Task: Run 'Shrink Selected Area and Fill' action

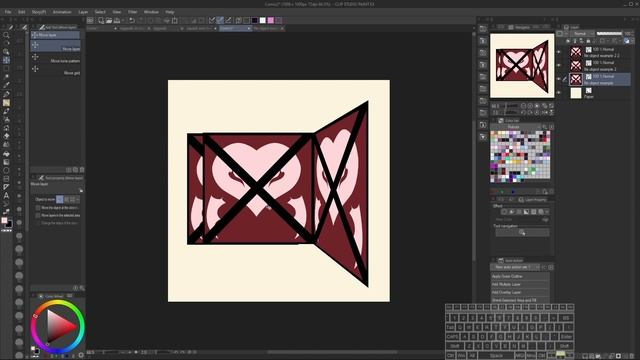Action: coord(520,300)
